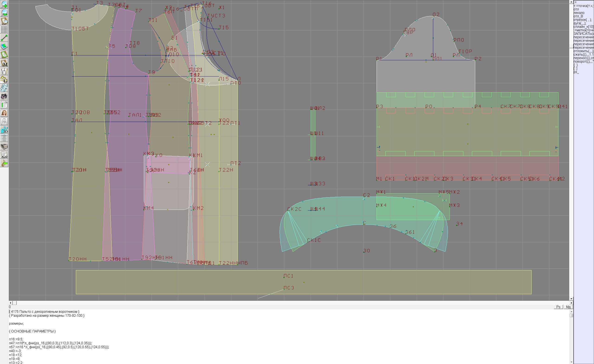The image size is (594, 364).
Task: Insert the 'лекало' command from the side list
Action: [579, 13]
